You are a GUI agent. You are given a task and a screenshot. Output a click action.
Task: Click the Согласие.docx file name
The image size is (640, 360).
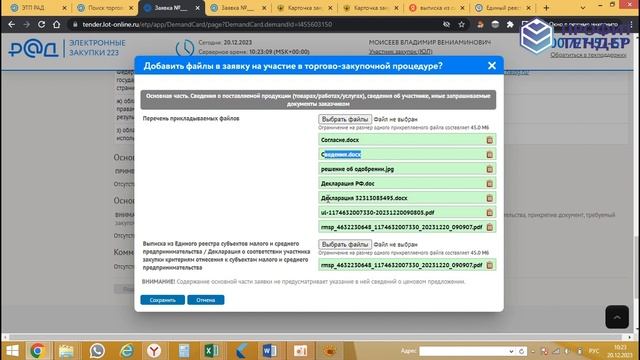pyautogui.click(x=340, y=140)
